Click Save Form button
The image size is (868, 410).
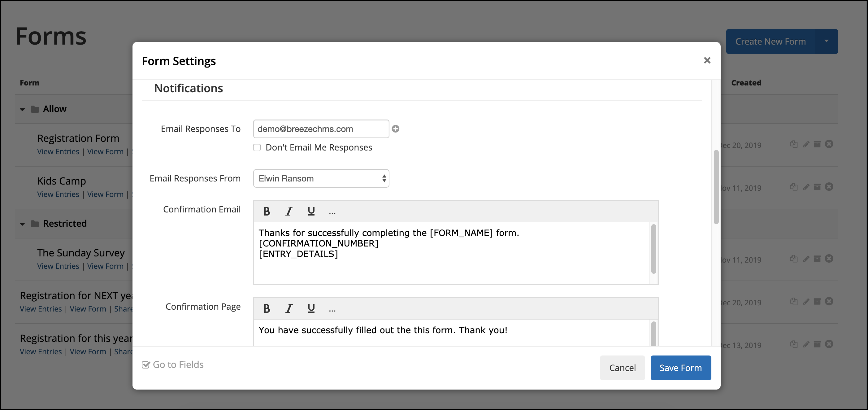[x=681, y=368]
